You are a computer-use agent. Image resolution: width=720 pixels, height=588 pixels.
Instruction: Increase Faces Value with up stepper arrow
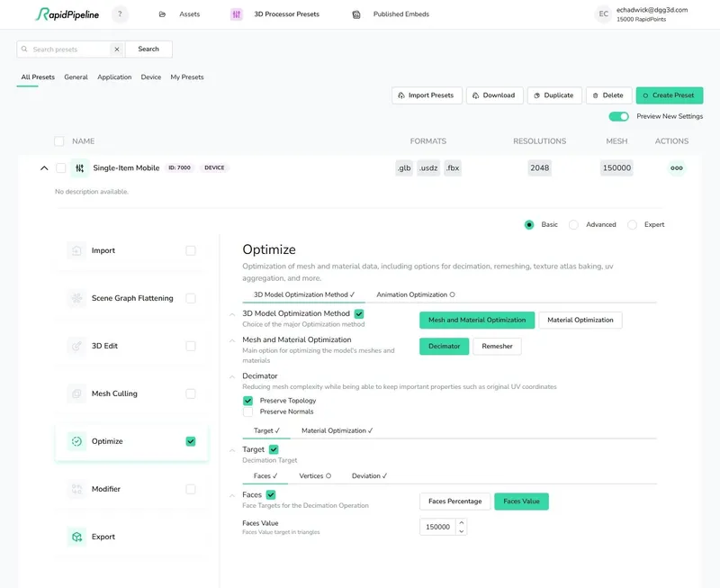462,522
